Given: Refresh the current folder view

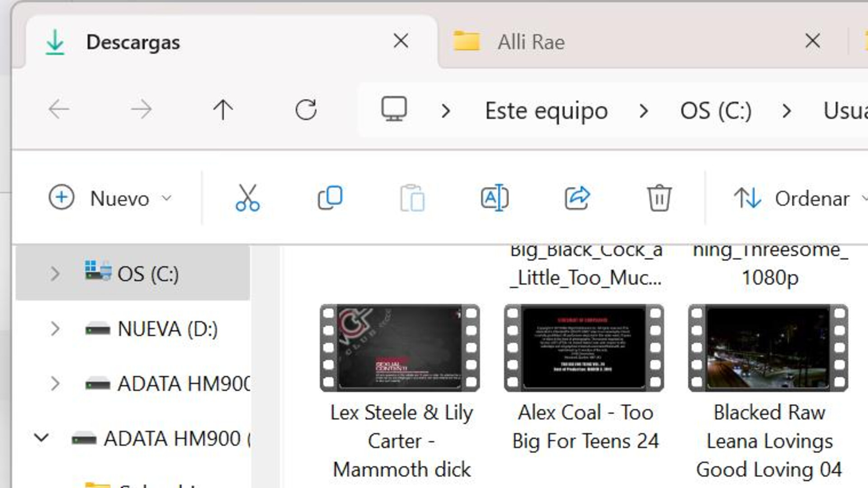Looking at the screenshot, I should click(x=306, y=110).
